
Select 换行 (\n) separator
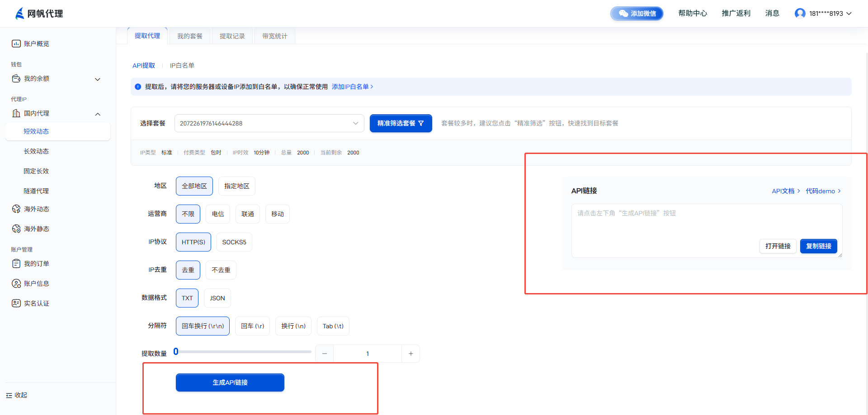tap(293, 326)
